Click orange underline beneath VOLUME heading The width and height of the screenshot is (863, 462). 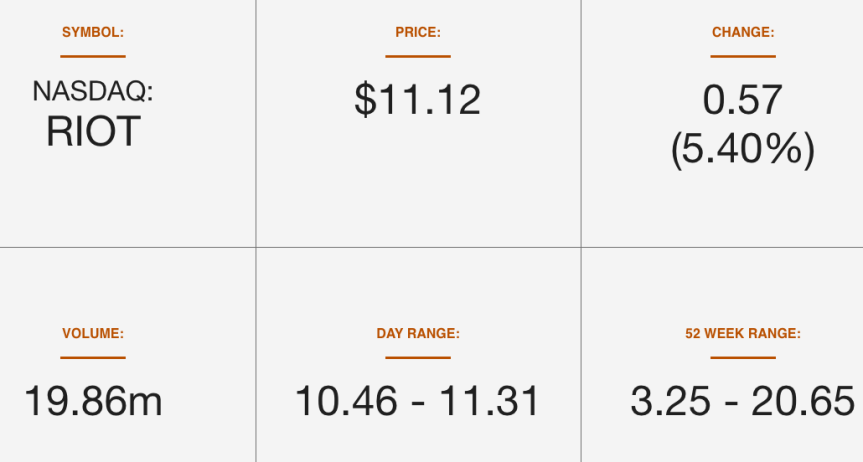tap(93, 357)
